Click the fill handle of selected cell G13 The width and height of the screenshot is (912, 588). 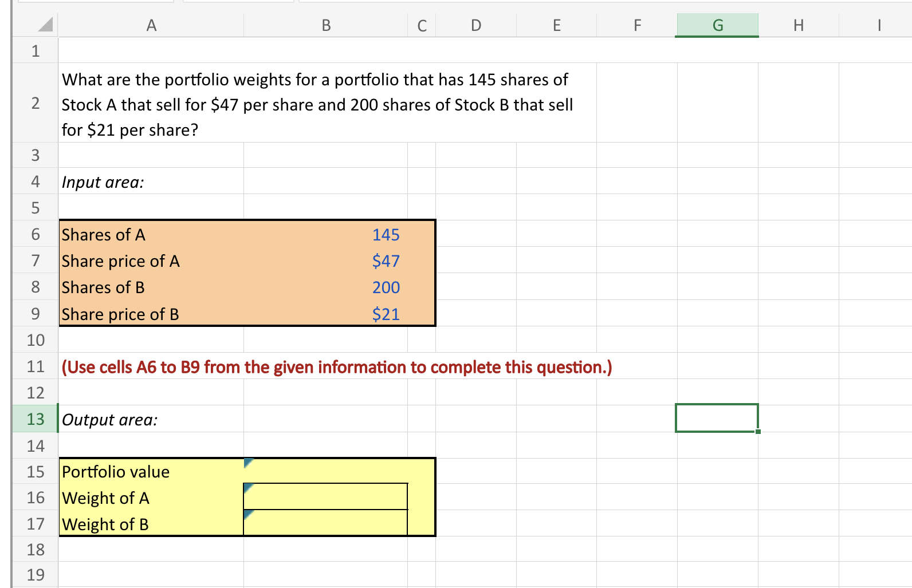[x=758, y=431]
